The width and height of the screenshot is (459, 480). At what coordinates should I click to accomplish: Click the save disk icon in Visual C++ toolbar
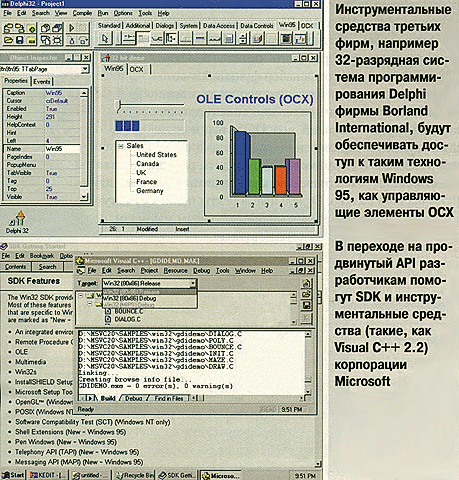(306, 305)
